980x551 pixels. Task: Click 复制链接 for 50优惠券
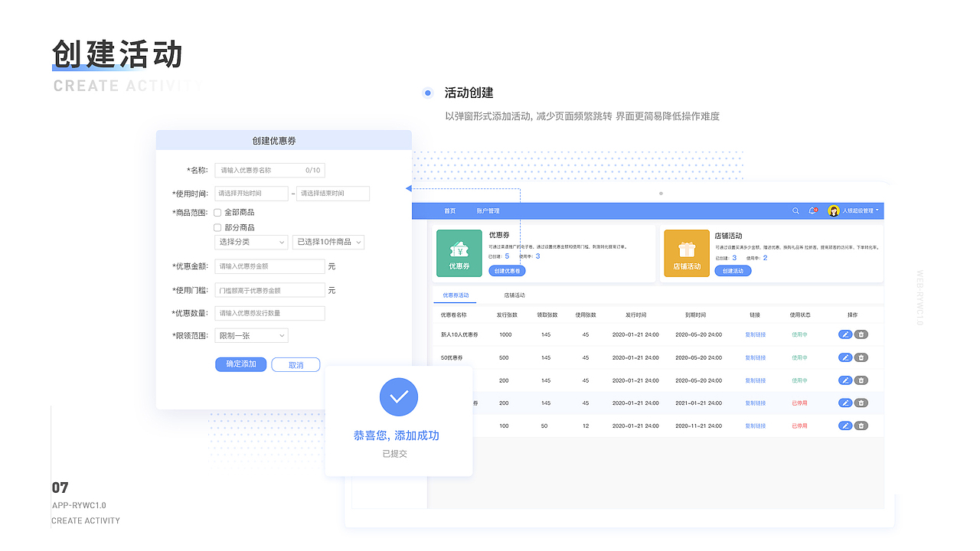coord(755,357)
